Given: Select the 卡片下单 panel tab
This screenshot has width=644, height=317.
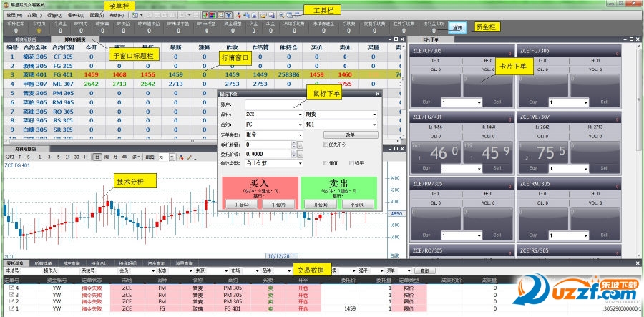Looking at the screenshot, I should coord(431,39).
